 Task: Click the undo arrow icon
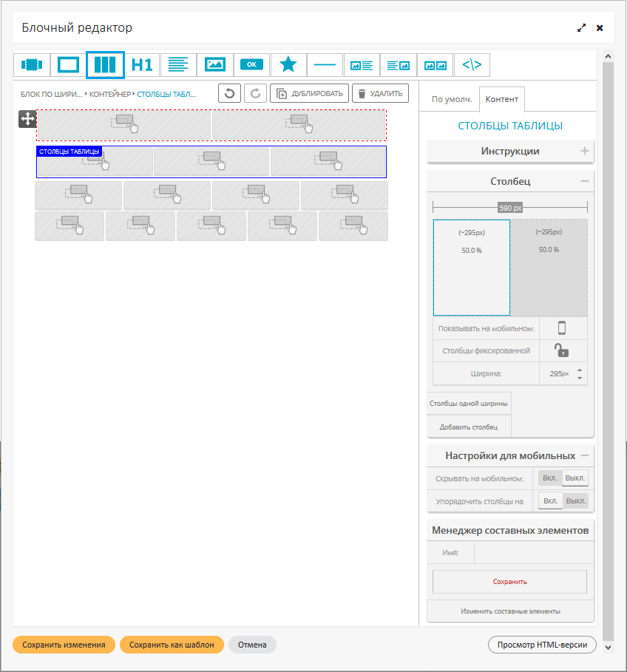(229, 94)
